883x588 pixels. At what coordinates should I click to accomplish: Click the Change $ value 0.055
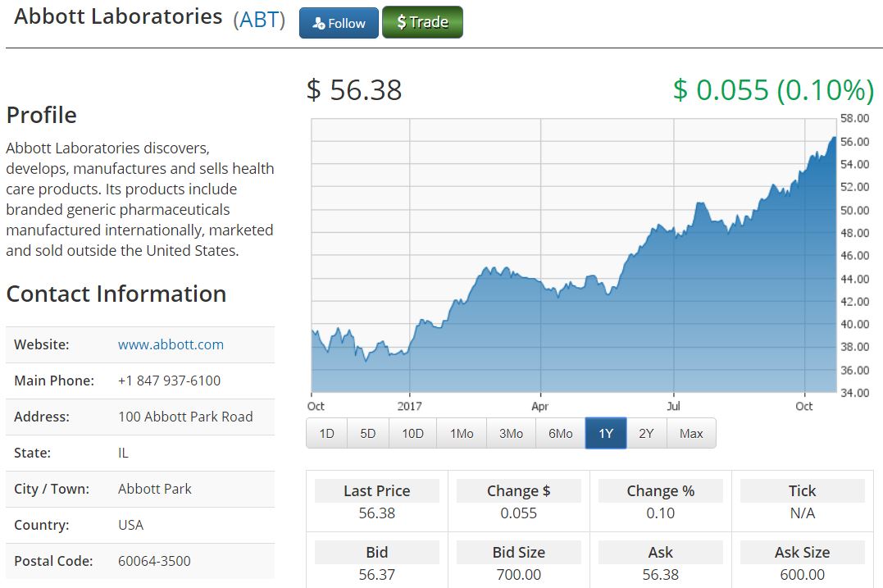pos(519,513)
